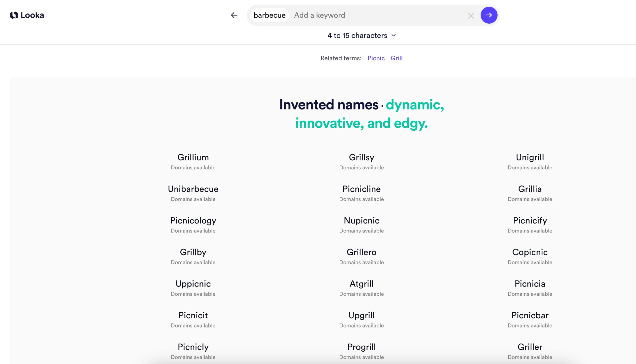Open the Picnic related term
Image resolution: width=636 pixels, height=364 pixels.
tap(376, 58)
